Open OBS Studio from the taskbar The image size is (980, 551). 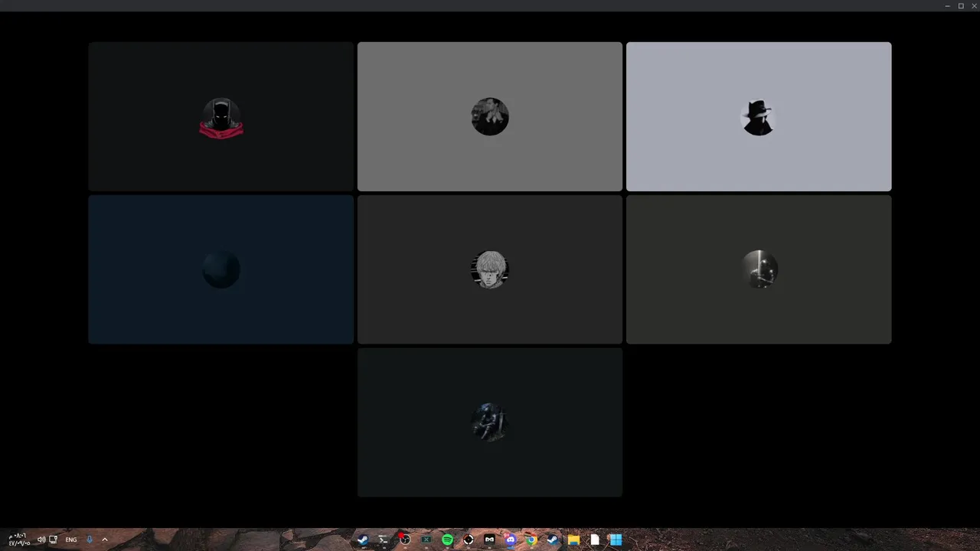tap(405, 540)
